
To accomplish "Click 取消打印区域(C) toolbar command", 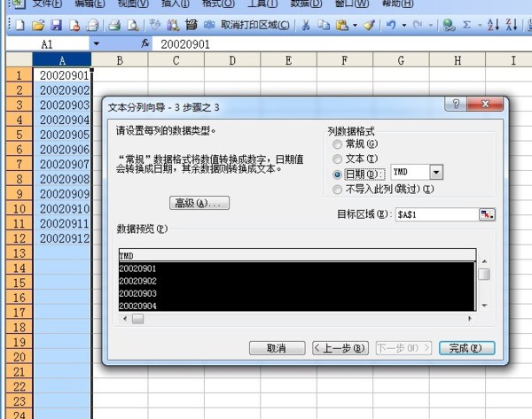I will (255, 25).
